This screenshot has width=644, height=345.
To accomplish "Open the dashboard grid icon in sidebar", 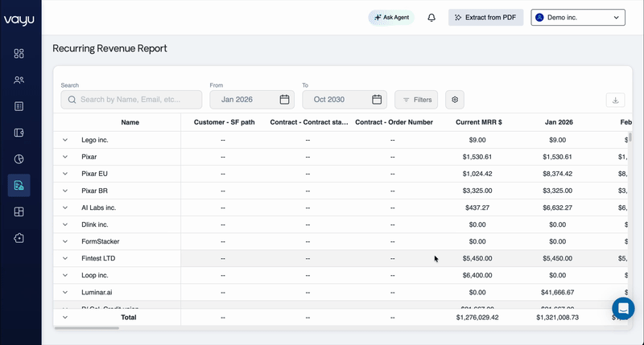I will pos(19,54).
